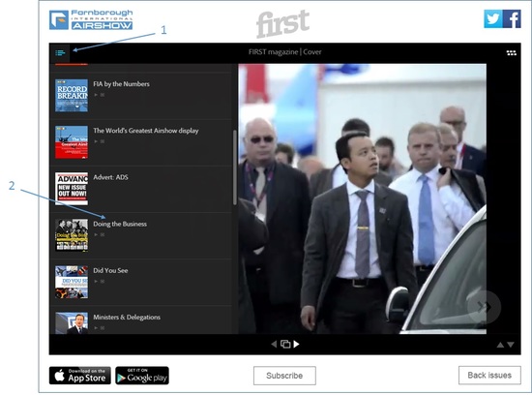
Task: Go to previous page with left arrow
Action: coord(274,344)
